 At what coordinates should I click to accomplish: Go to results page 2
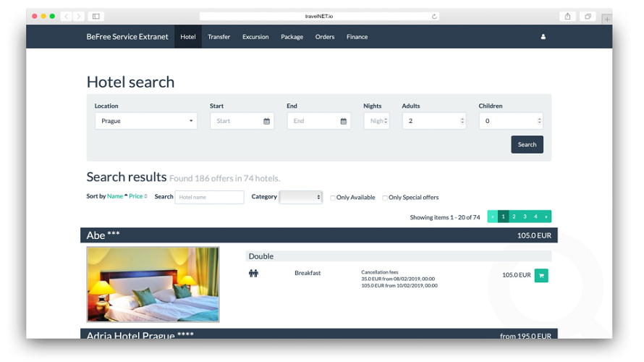[514, 216]
